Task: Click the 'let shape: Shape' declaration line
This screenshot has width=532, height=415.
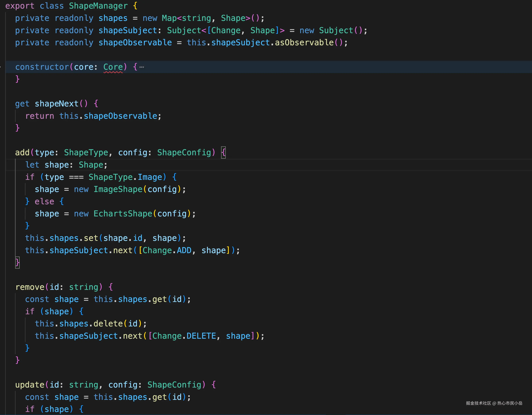Action: coord(66,165)
